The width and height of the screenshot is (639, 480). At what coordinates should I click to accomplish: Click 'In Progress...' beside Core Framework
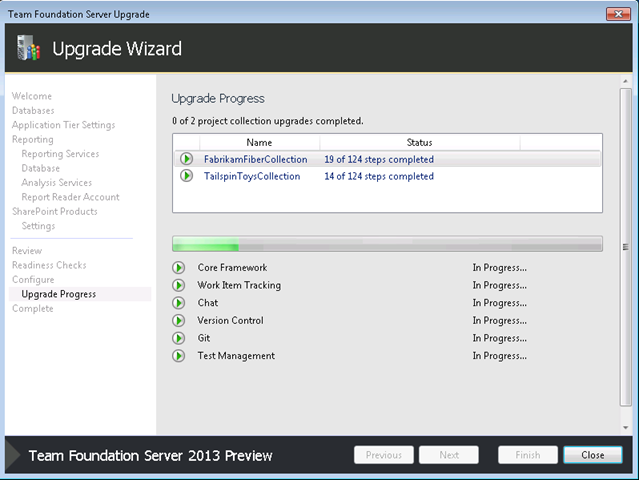[x=500, y=268]
